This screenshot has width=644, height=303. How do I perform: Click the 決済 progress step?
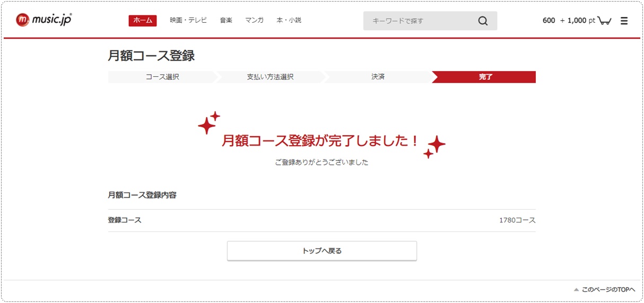(378, 77)
